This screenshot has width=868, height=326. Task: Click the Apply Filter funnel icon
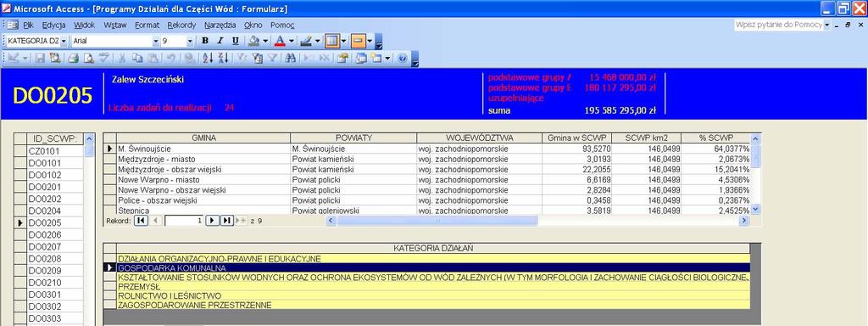pos(272,58)
